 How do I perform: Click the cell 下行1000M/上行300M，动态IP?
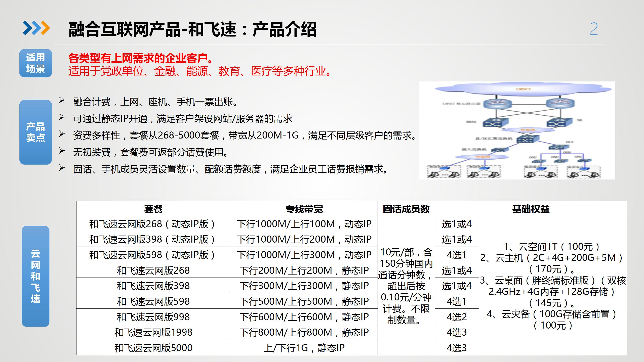click(x=304, y=255)
